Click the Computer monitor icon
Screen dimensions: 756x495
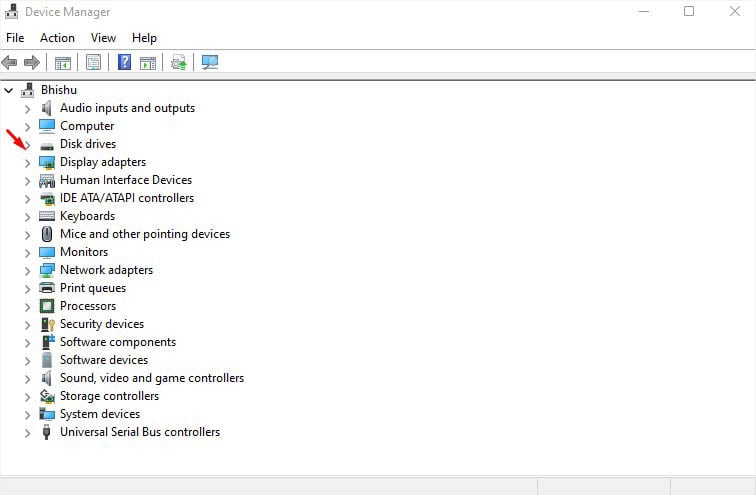(x=47, y=126)
